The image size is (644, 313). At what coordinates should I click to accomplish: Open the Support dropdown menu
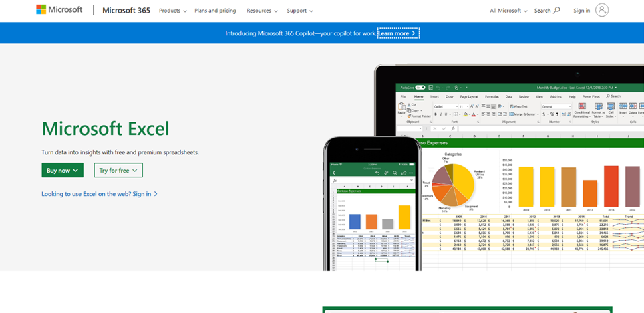[300, 11]
